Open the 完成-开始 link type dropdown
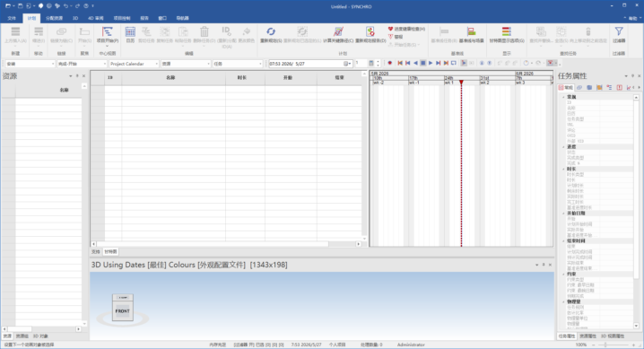The width and height of the screenshot is (644, 349). point(82,64)
